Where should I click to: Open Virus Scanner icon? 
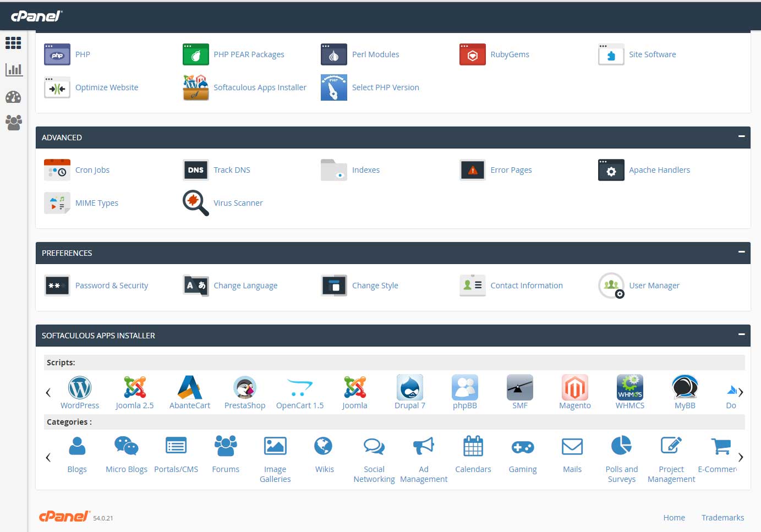click(x=196, y=203)
